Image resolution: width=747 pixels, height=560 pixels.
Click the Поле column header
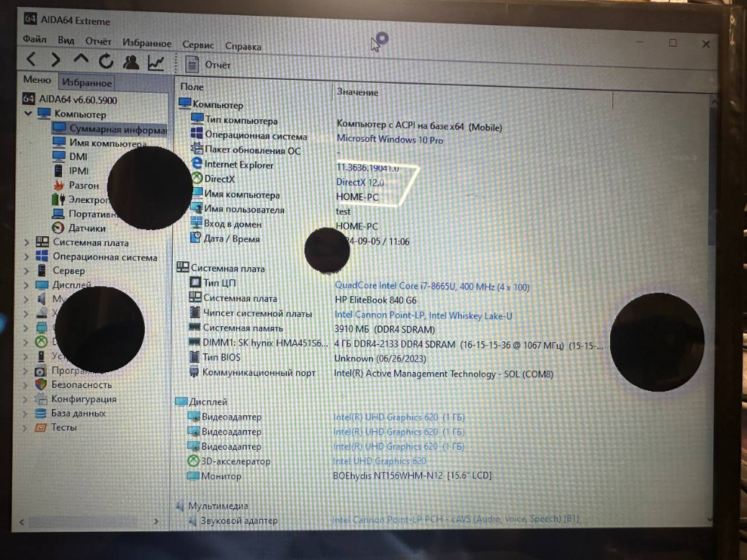(192, 86)
